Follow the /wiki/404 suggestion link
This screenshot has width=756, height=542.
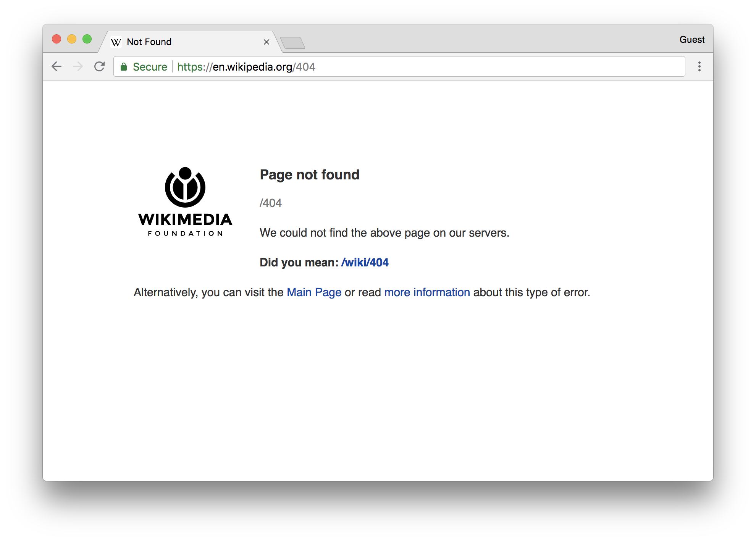click(x=365, y=263)
